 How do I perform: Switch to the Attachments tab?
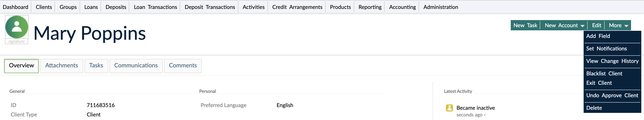click(61, 66)
